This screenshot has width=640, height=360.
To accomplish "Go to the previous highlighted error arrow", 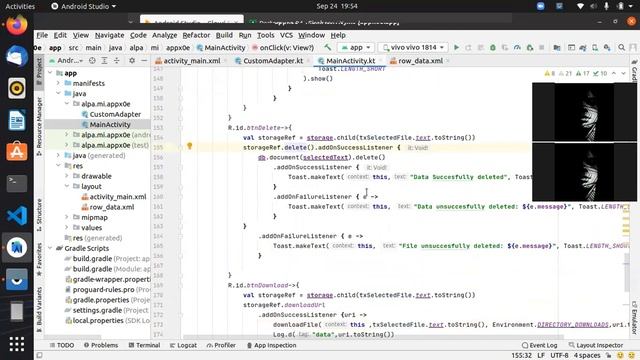I will (614, 73).
